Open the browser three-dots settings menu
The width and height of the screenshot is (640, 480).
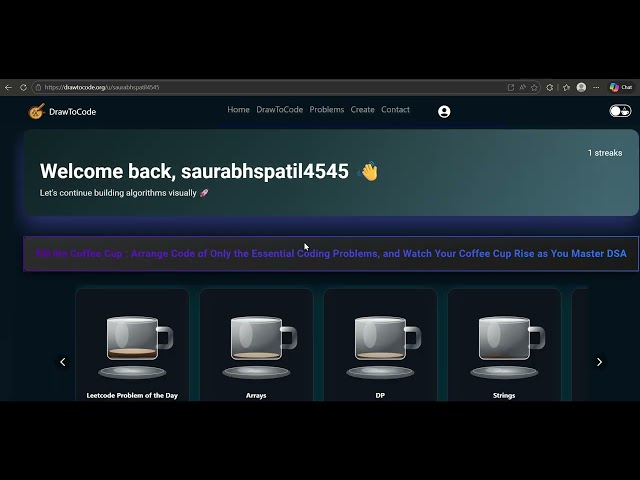click(x=596, y=87)
